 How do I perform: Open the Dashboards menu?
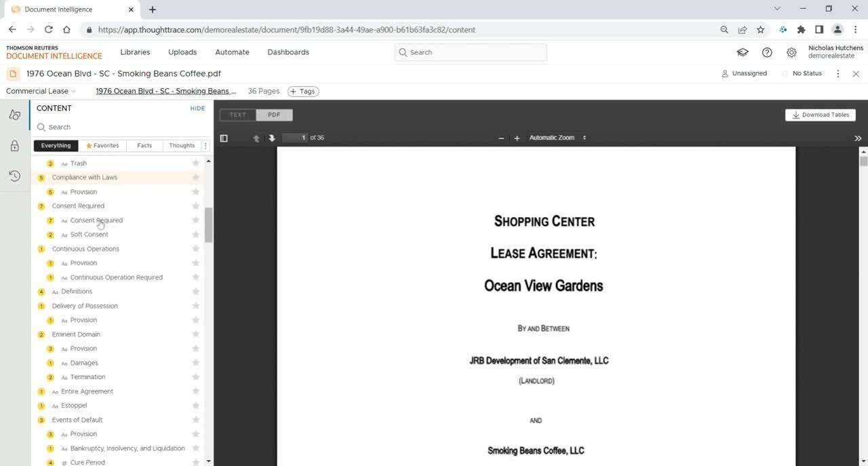288,52
